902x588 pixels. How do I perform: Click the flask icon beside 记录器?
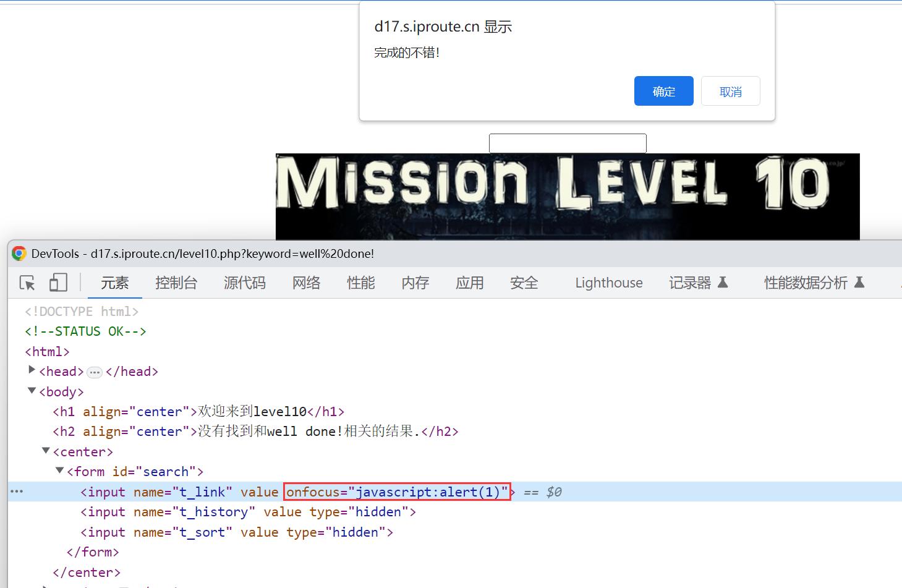(x=723, y=283)
